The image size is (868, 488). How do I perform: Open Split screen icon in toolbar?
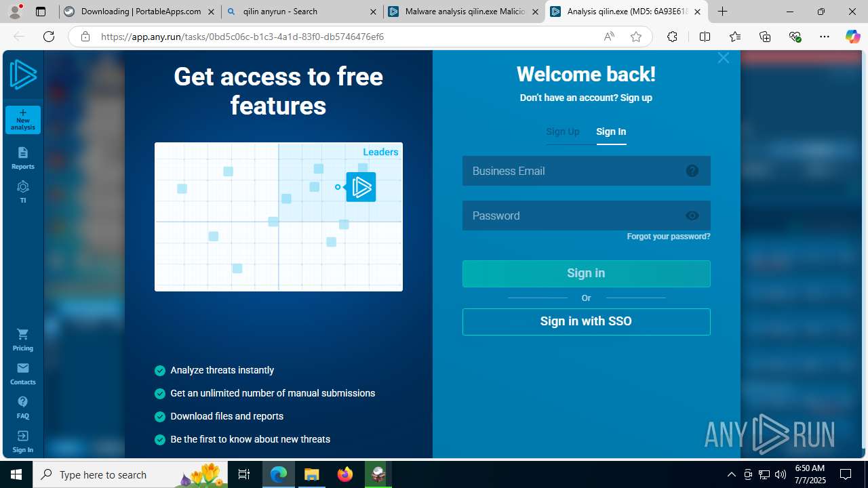pos(705,37)
